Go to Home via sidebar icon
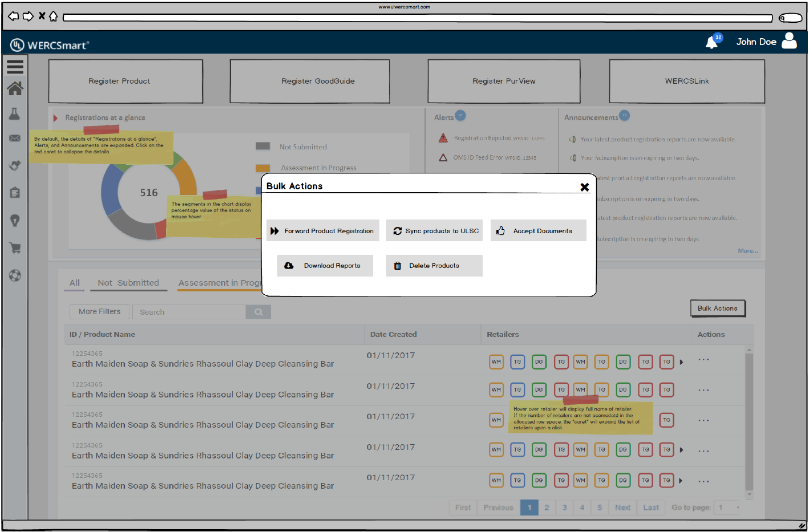The image size is (809, 532). pyautogui.click(x=15, y=88)
